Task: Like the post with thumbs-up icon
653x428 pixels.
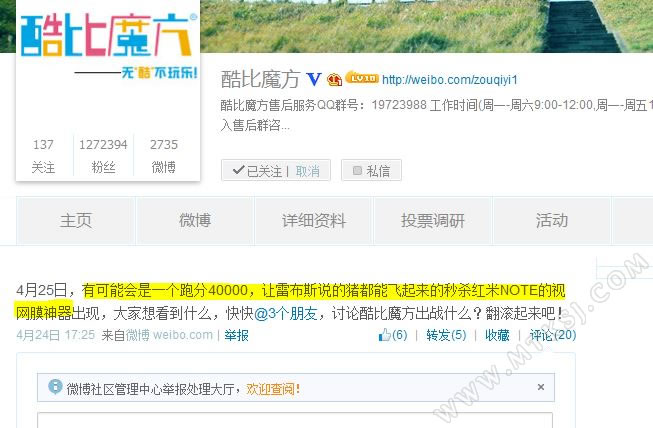Action: [393, 335]
